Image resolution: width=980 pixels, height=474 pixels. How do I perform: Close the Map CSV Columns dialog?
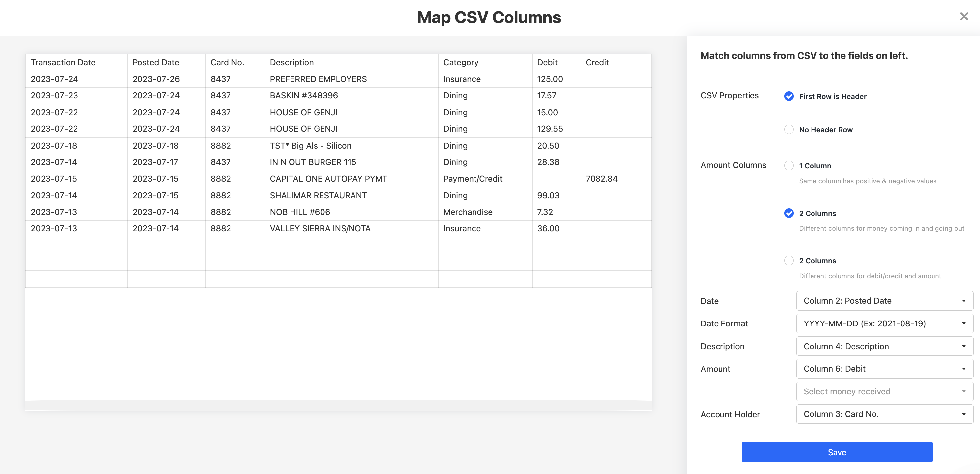[x=964, y=17]
